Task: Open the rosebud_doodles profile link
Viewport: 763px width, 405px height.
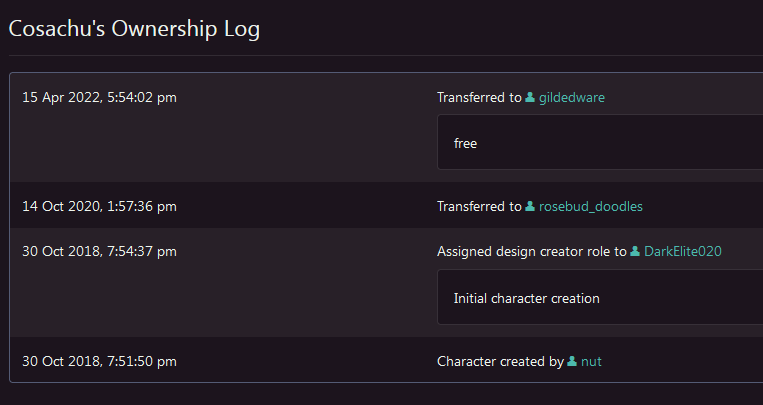Action: (x=590, y=207)
